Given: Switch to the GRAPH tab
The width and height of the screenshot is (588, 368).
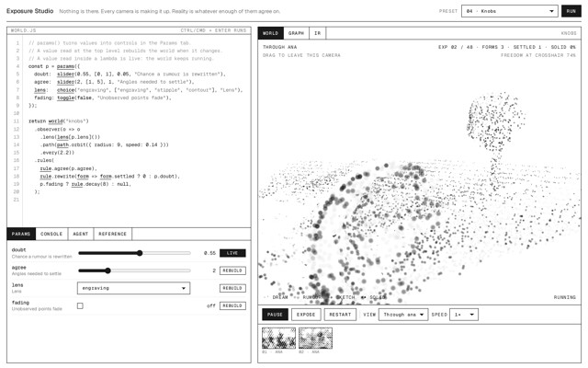Looking at the screenshot, I should (296, 33).
